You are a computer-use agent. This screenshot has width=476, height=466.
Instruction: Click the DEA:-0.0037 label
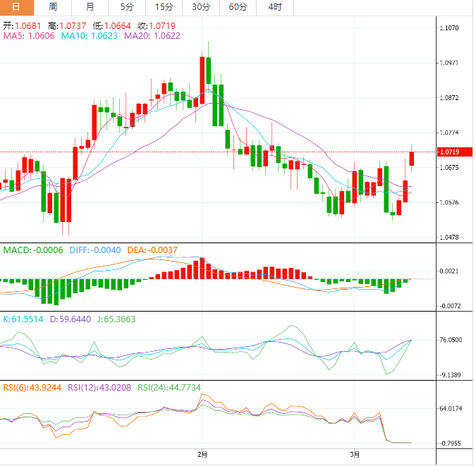[x=152, y=250]
